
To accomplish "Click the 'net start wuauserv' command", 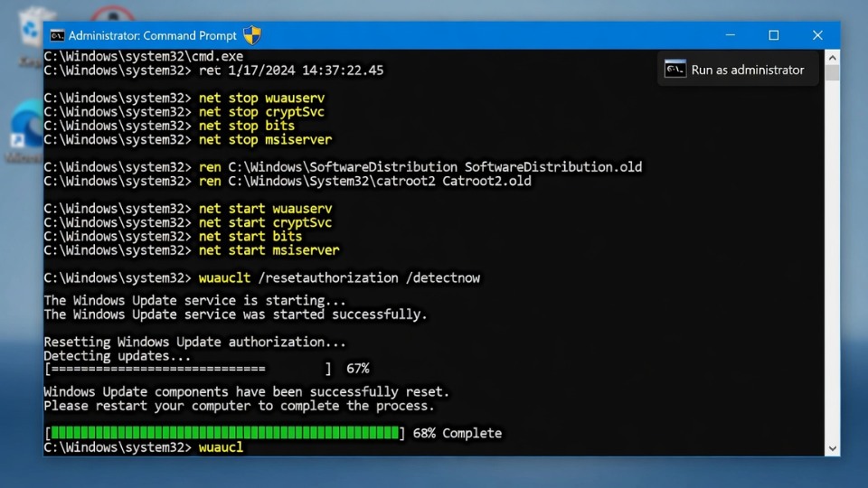I will tap(265, 209).
